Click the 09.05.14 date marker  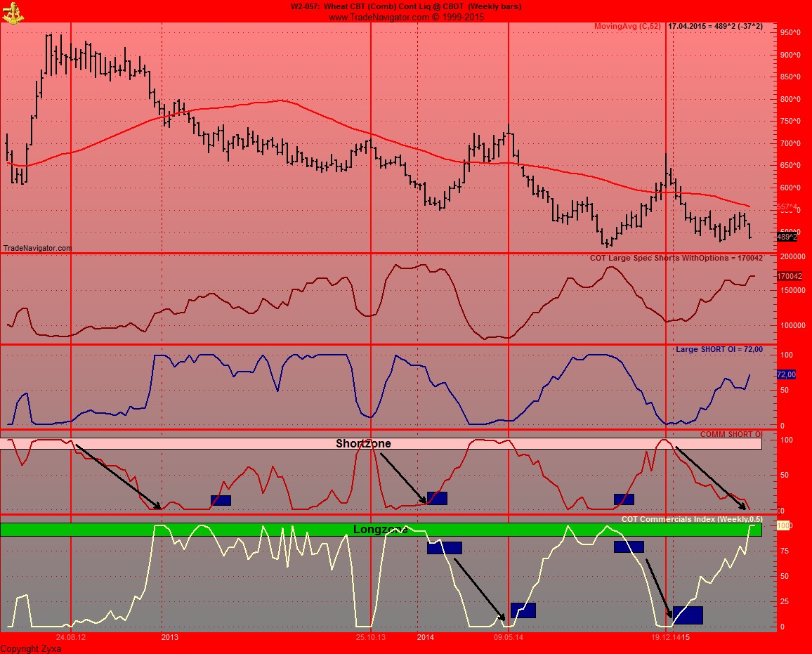coord(508,637)
